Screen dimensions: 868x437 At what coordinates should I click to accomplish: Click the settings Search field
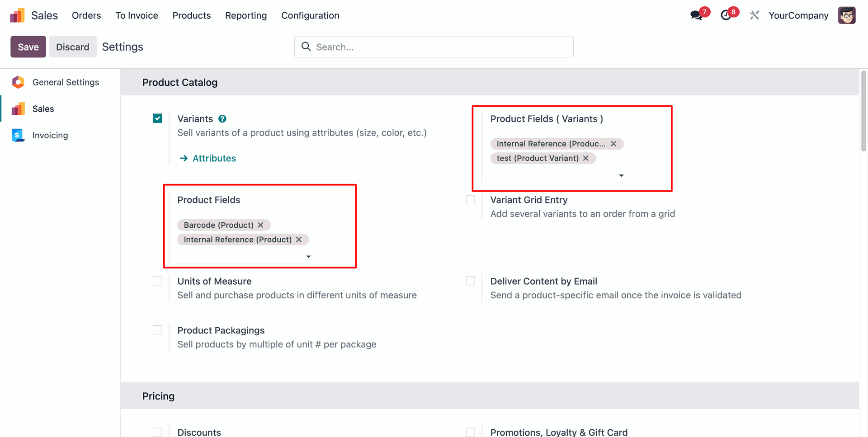click(x=434, y=47)
